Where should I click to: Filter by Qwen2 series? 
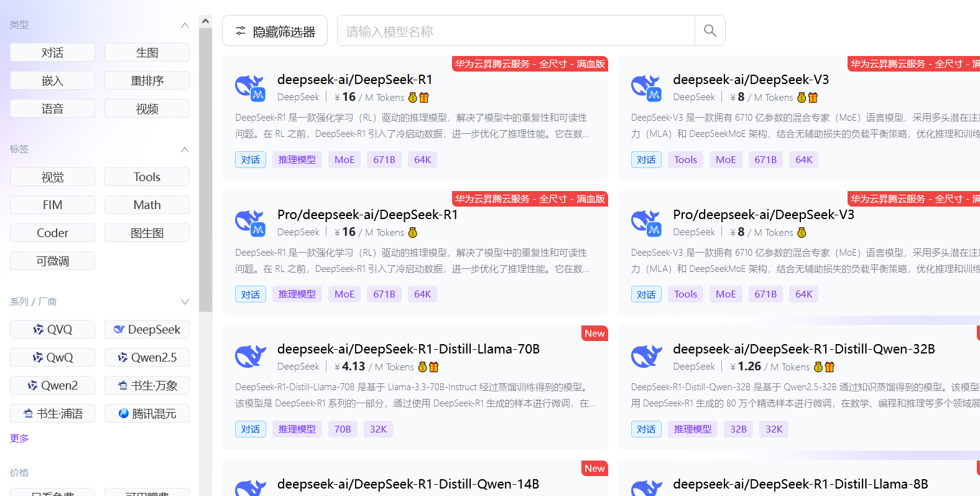[52, 385]
